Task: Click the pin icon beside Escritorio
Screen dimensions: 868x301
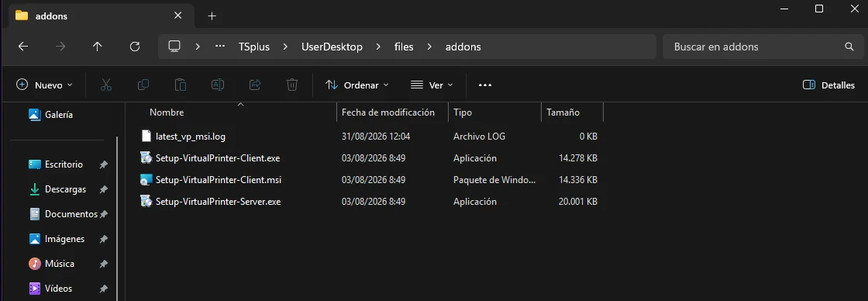Action: click(103, 164)
